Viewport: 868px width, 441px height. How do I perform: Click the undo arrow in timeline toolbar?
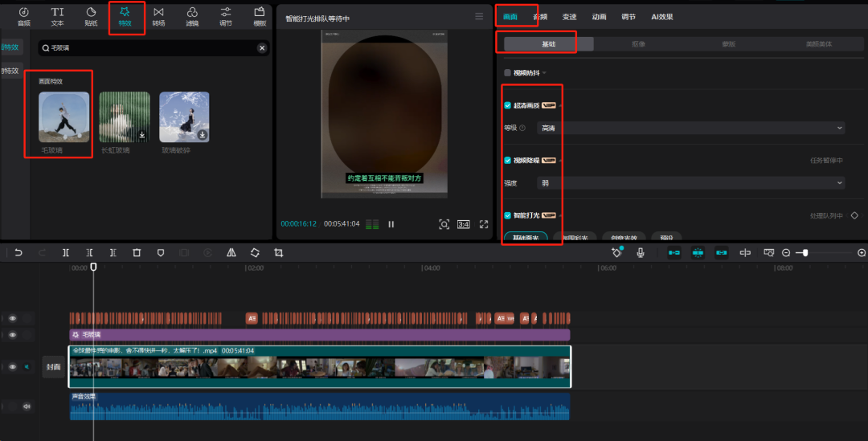tap(18, 252)
